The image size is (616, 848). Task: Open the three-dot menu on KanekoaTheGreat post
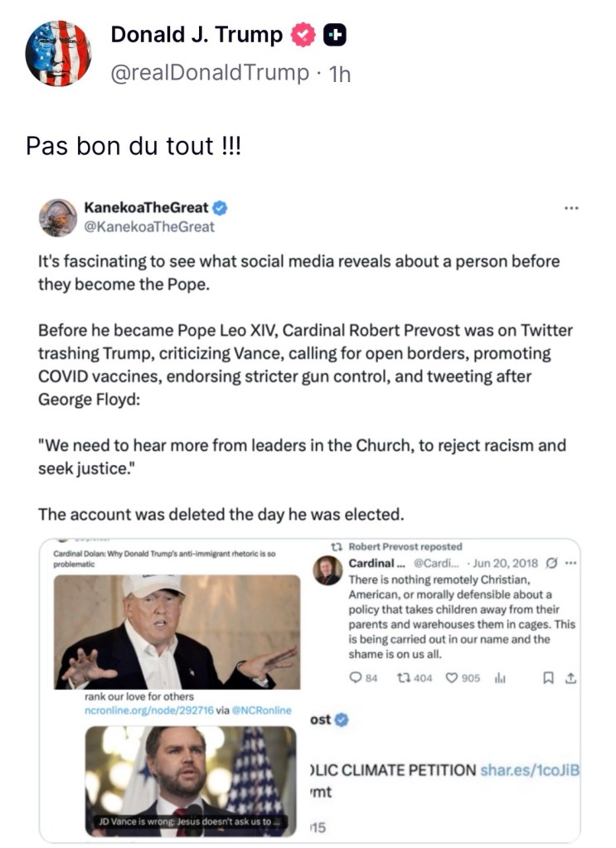pyautogui.click(x=570, y=208)
